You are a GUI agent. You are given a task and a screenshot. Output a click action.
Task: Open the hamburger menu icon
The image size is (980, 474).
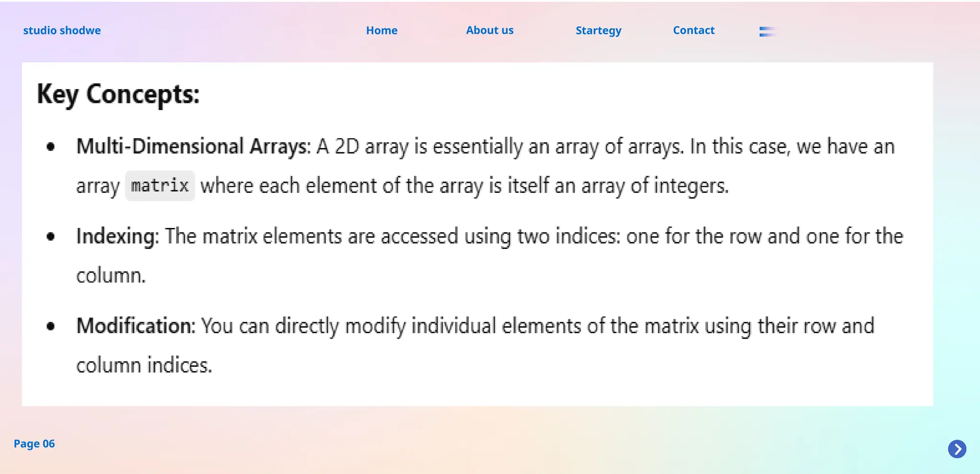(767, 32)
